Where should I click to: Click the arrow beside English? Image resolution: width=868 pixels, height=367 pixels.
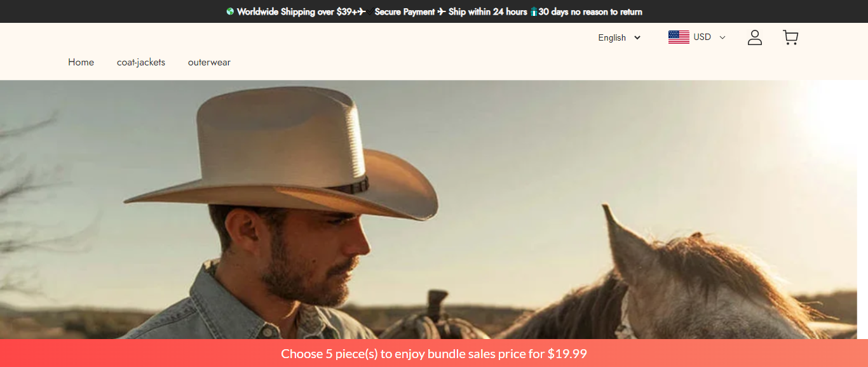(x=637, y=37)
